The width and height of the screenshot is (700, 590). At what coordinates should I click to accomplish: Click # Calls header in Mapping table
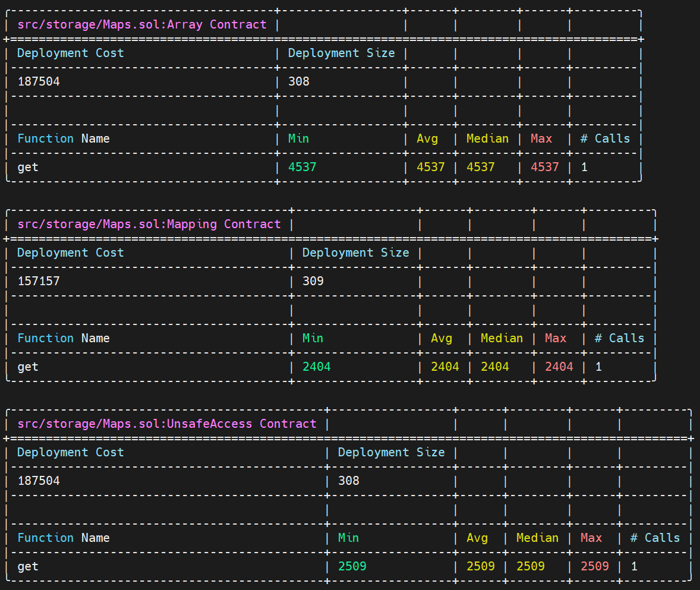tap(620, 338)
